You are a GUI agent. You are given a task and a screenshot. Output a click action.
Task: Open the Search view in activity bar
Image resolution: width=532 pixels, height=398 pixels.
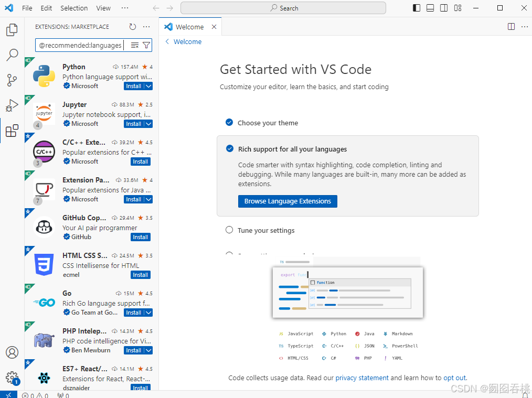point(12,55)
